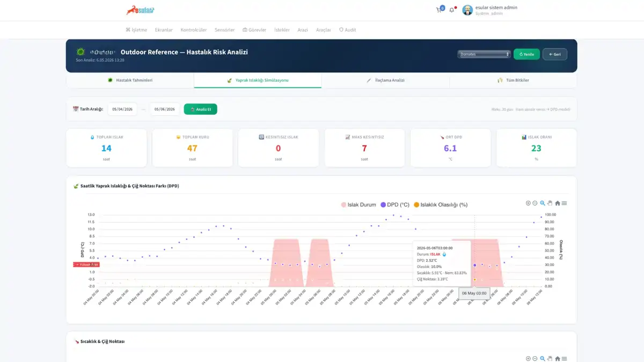644x362 pixels.
Task: Click the start date field 05/04/2026
Action: point(122,109)
